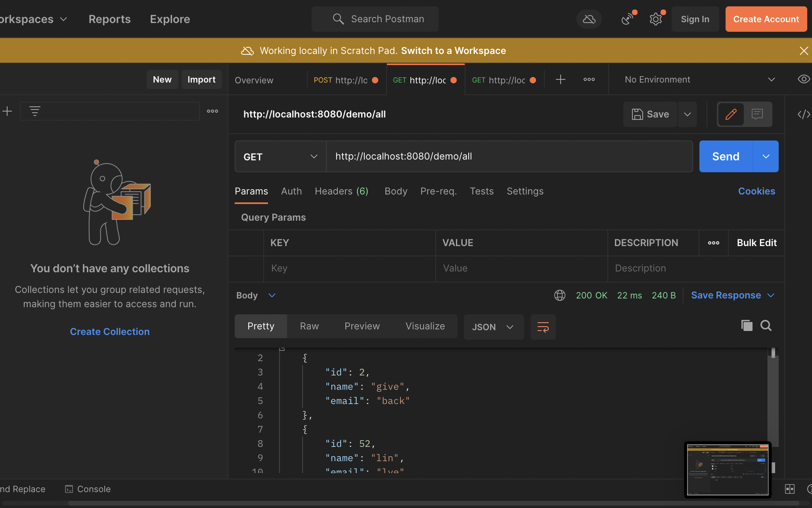Open the params column options three dots
This screenshot has height=508, width=812.
[714, 243]
